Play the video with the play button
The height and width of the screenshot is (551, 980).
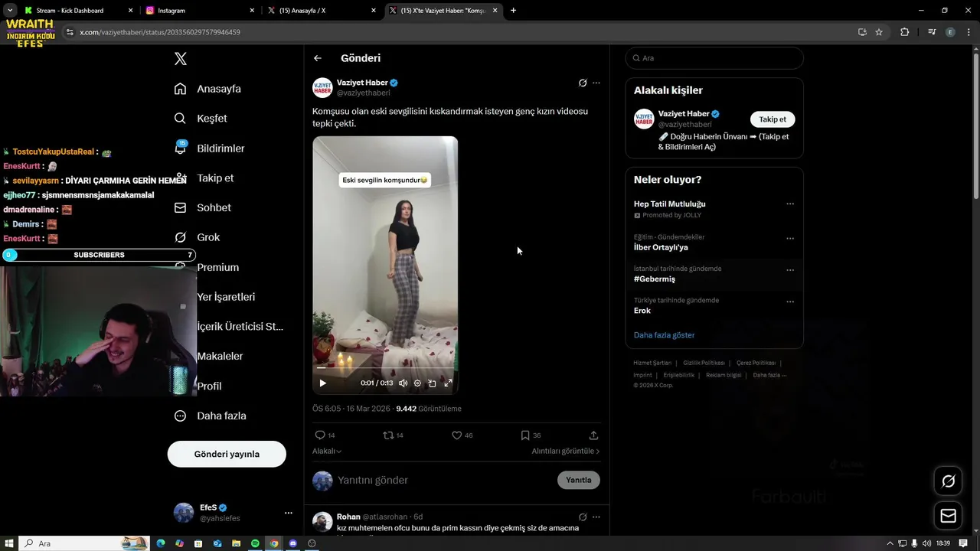(x=322, y=383)
